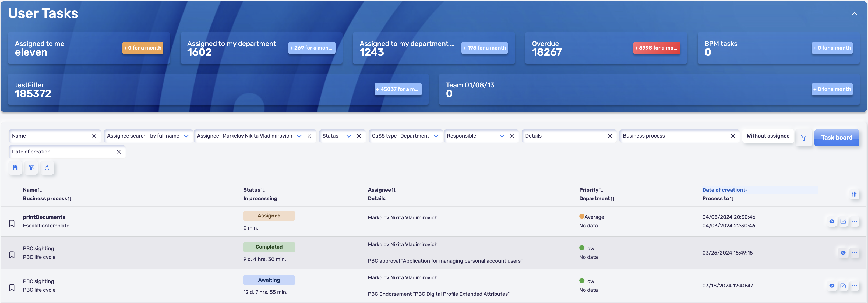Click the +195 for a month badge

pos(484,48)
